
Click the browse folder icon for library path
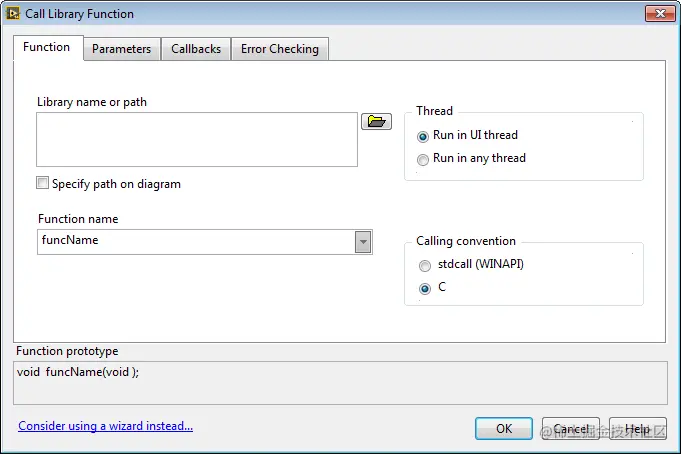pos(376,122)
